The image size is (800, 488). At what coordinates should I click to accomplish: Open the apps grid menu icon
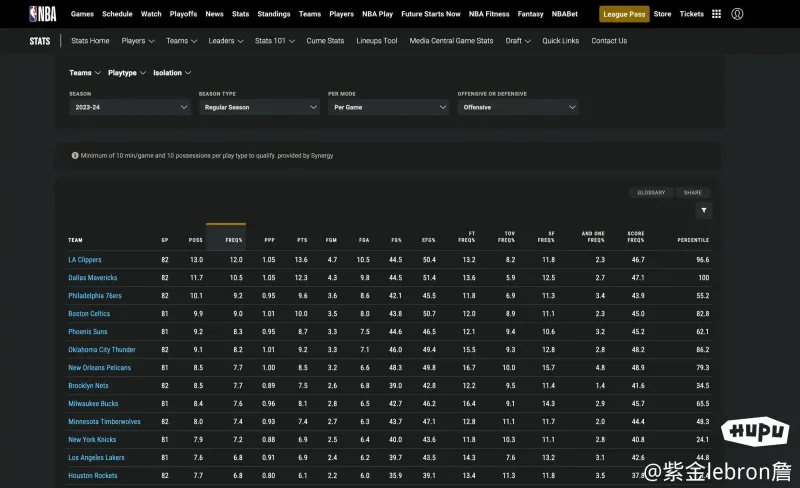716,14
